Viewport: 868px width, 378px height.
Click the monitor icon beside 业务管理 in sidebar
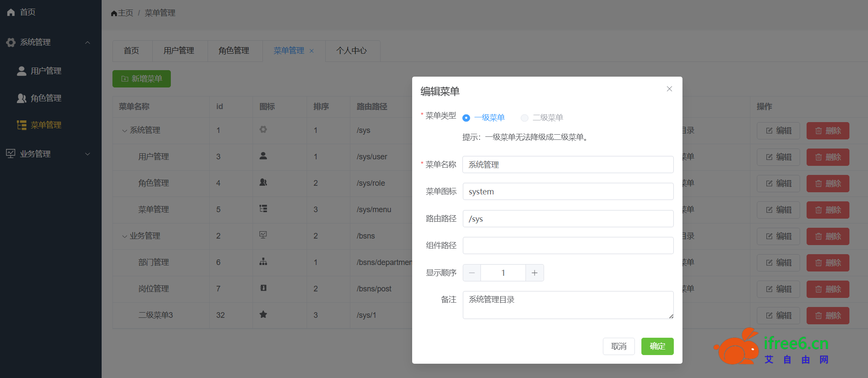coord(11,154)
